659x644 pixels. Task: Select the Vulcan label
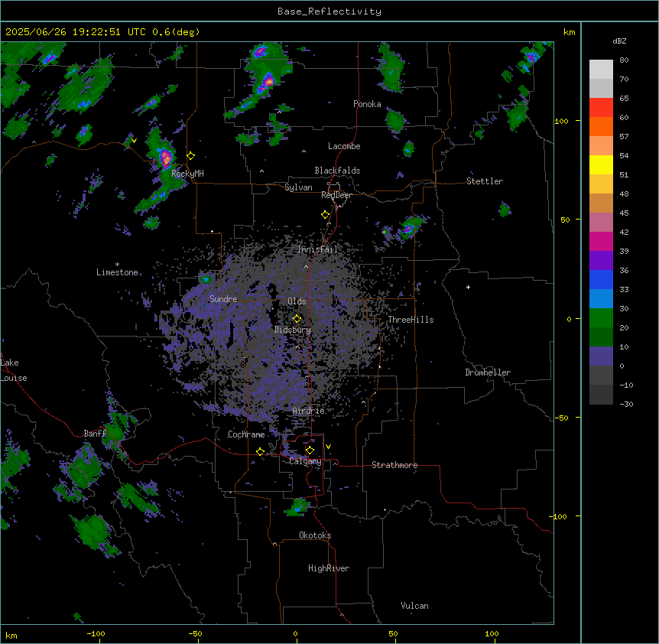tap(415, 606)
